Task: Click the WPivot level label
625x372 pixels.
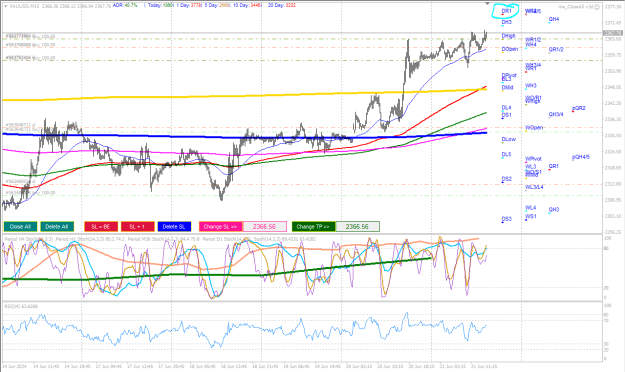Action: (x=533, y=159)
